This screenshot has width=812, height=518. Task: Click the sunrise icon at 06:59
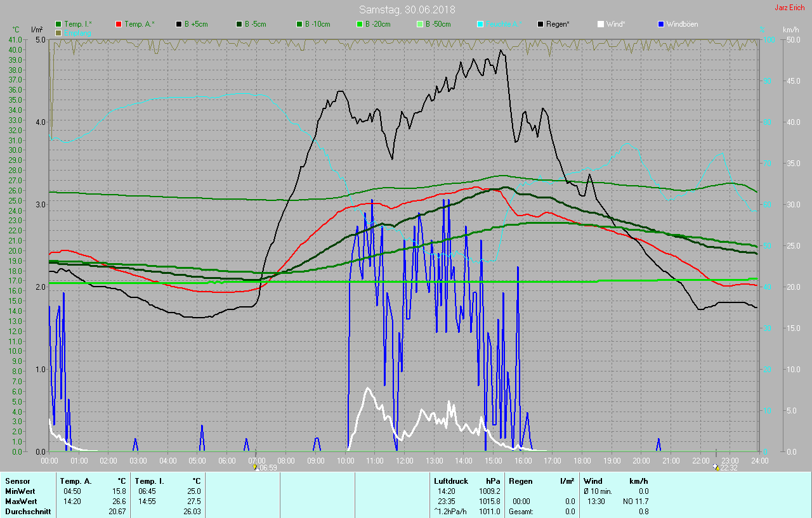click(x=255, y=467)
